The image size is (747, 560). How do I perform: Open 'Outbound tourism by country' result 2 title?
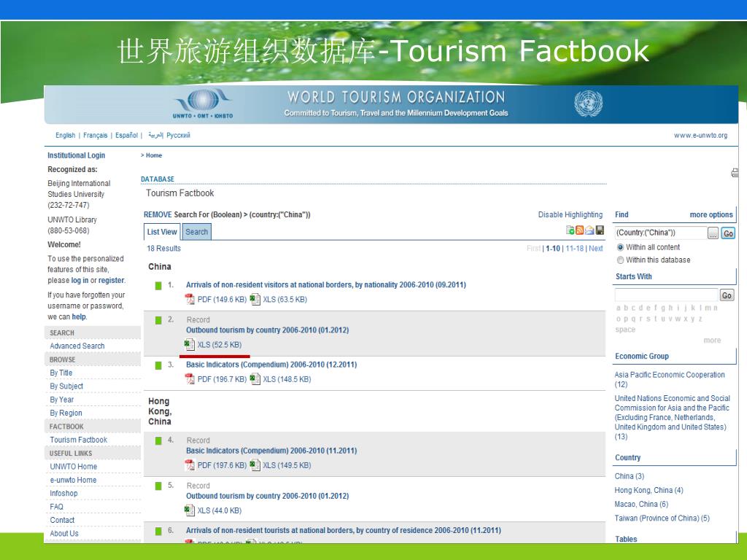point(267,330)
